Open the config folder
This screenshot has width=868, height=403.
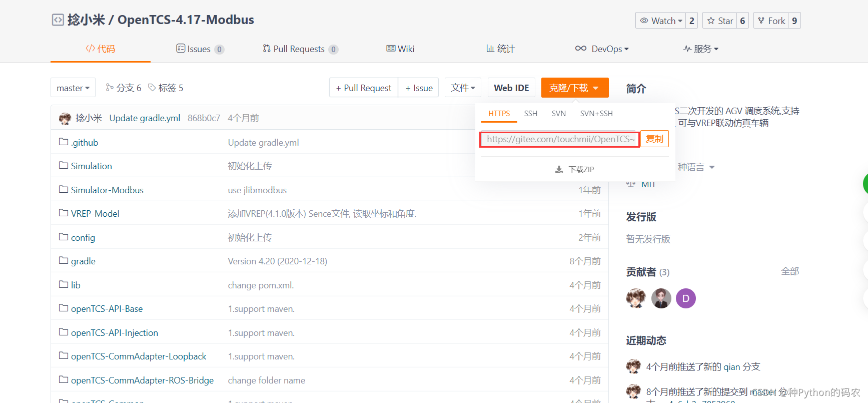[83, 237]
